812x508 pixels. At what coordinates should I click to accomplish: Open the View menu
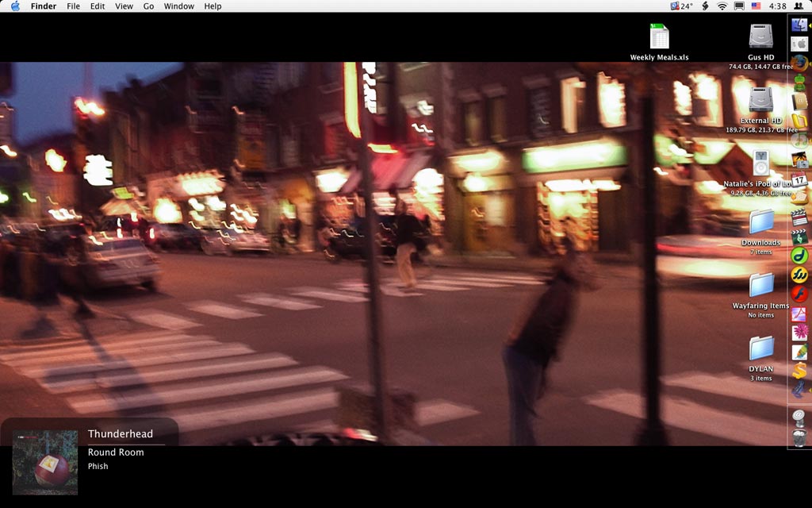click(x=124, y=6)
